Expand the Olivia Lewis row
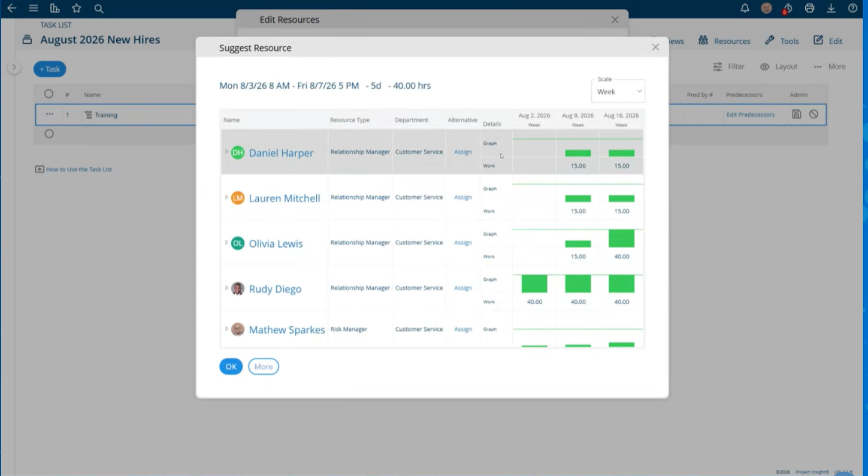868x476 pixels. click(x=226, y=243)
